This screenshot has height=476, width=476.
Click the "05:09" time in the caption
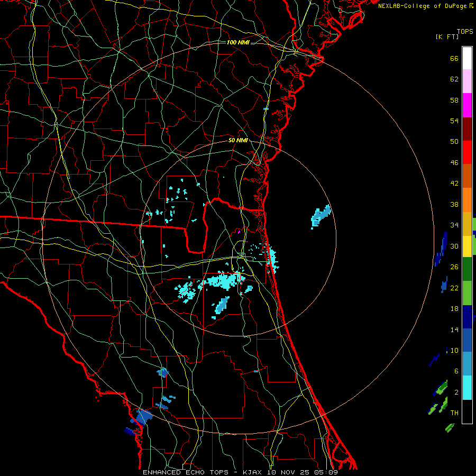(326, 472)
